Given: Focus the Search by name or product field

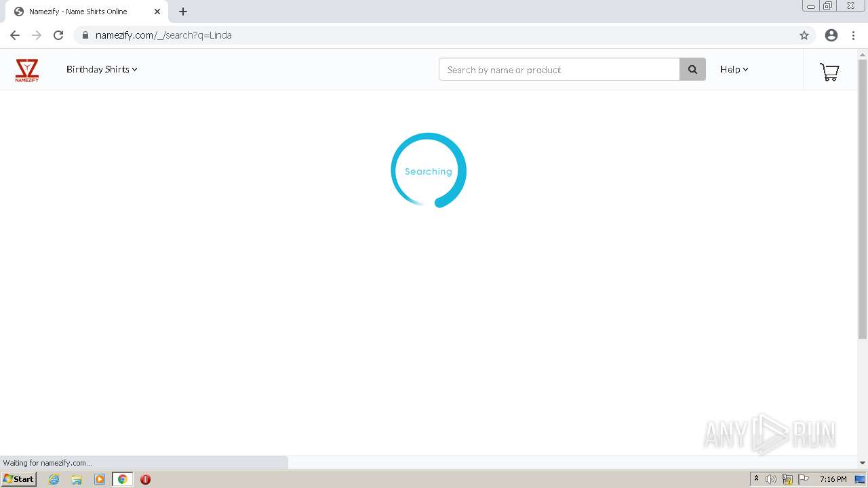Looking at the screenshot, I should [559, 69].
